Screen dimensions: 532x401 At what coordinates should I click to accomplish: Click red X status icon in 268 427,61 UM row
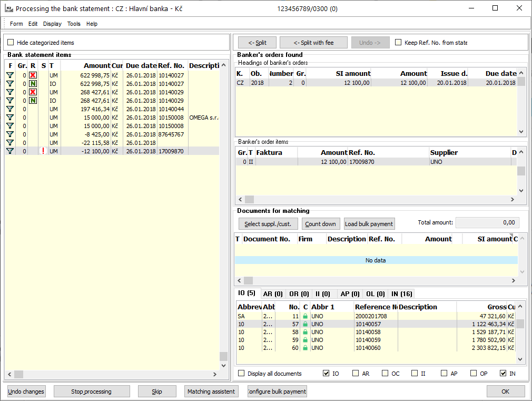(33, 92)
